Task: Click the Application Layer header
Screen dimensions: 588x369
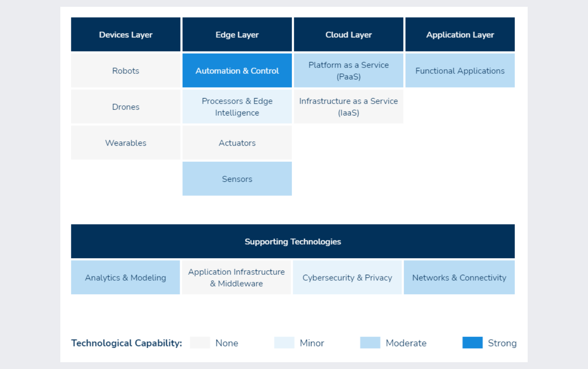Action: click(x=460, y=35)
